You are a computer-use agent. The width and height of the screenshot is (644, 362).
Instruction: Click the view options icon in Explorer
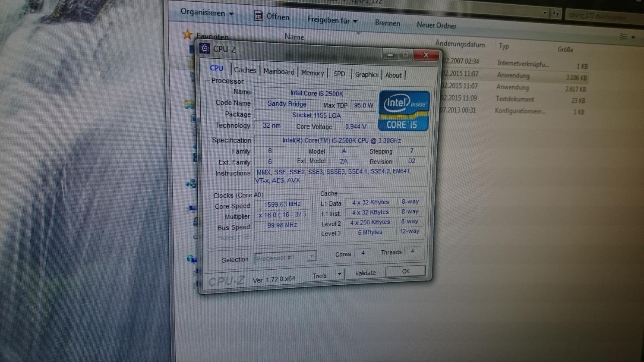(x=623, y=37)
